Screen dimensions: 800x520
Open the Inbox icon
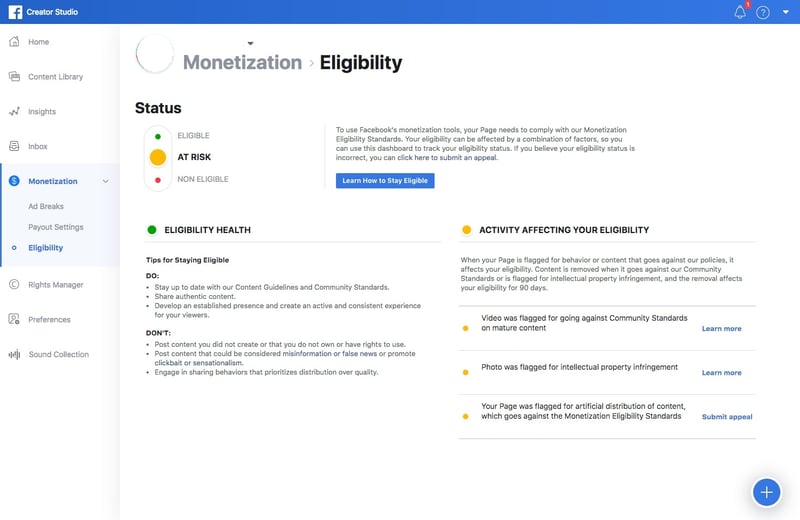click(x=14, y=147)
